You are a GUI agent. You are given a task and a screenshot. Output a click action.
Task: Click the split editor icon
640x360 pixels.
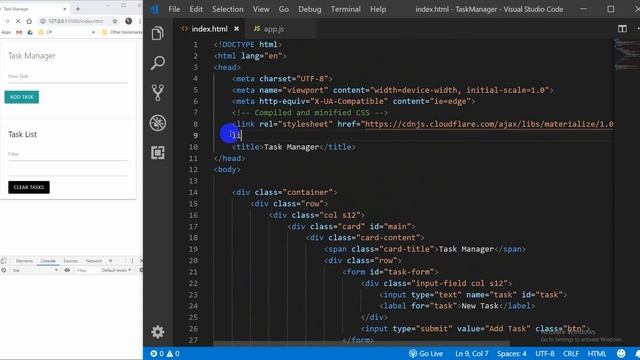pos(622,29)
